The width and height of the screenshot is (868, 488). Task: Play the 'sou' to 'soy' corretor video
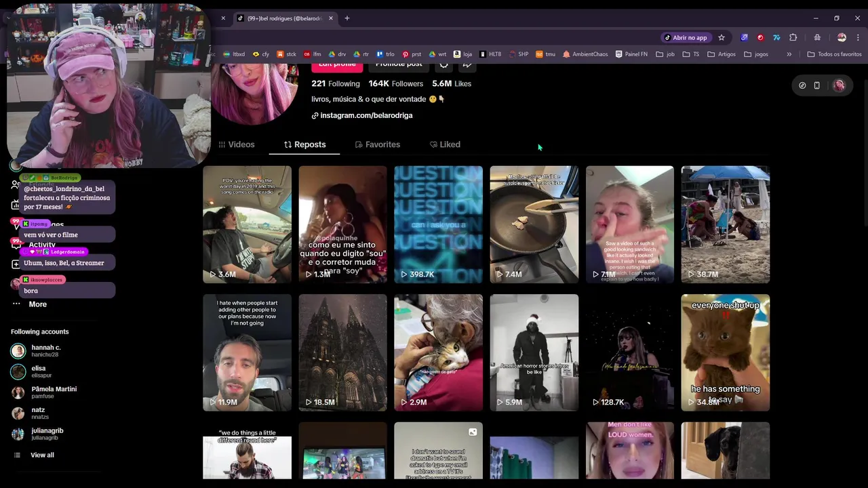pos(342,224)
